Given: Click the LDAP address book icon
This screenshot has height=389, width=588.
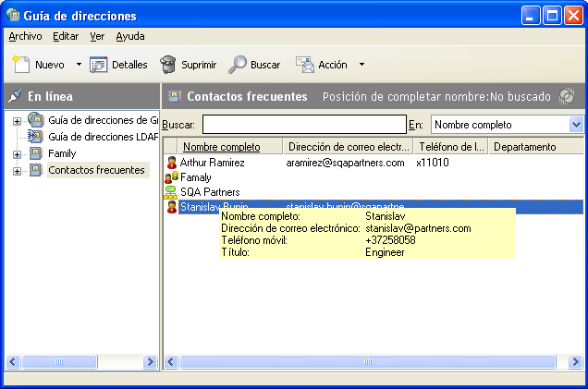Looking at the screenshot, I should 35,137.
